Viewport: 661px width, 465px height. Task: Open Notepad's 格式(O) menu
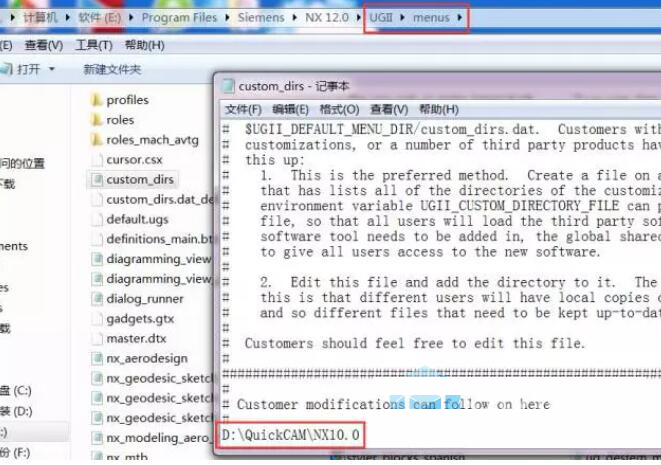(339, 109)
